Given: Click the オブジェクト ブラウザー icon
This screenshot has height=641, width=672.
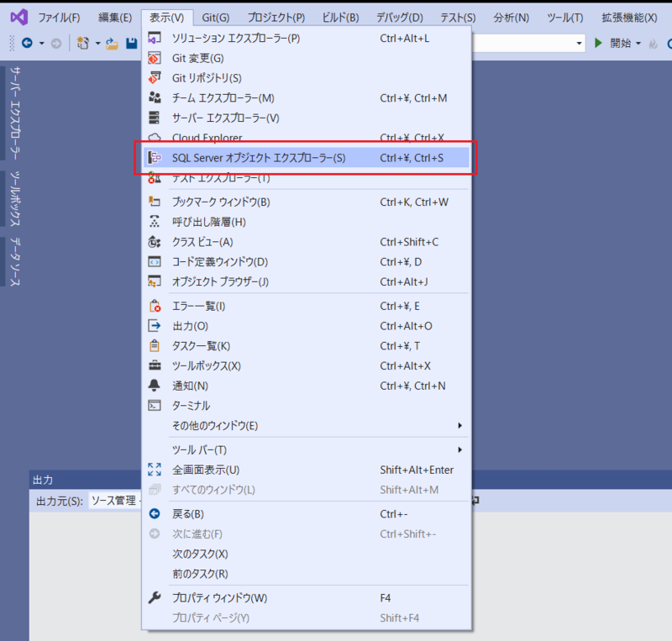Looking at the screenshot, I should click(x=155, y=281).
